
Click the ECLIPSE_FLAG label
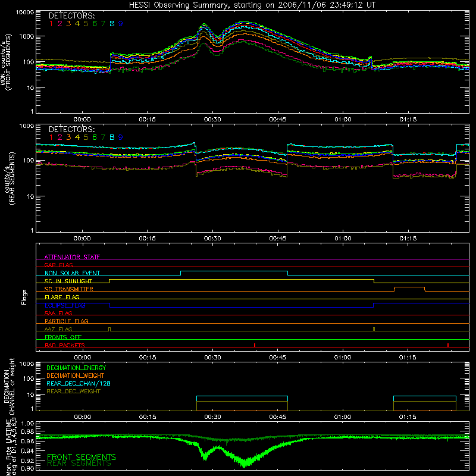tap(65, 305)
